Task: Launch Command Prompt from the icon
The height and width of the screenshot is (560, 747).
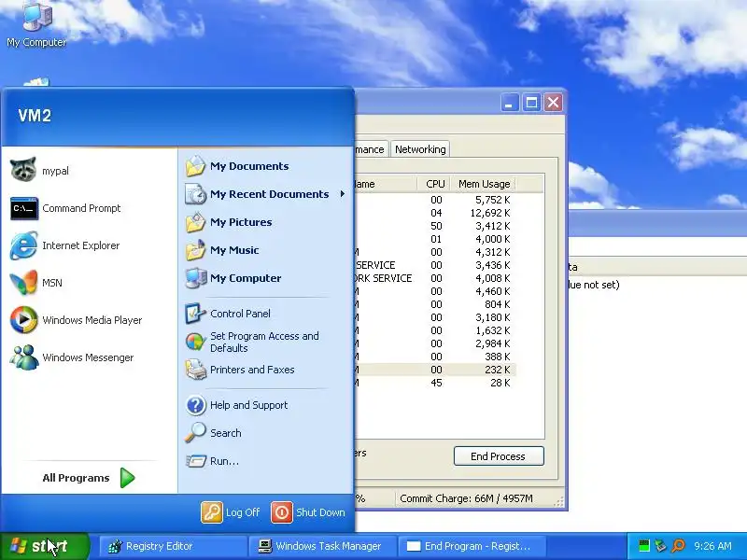Action: (24, 208)
